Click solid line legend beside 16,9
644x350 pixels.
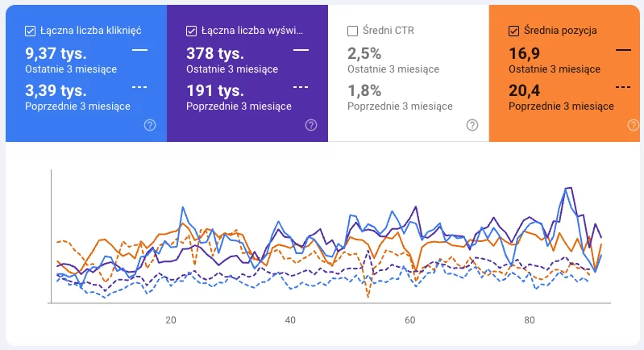(623, 50)
